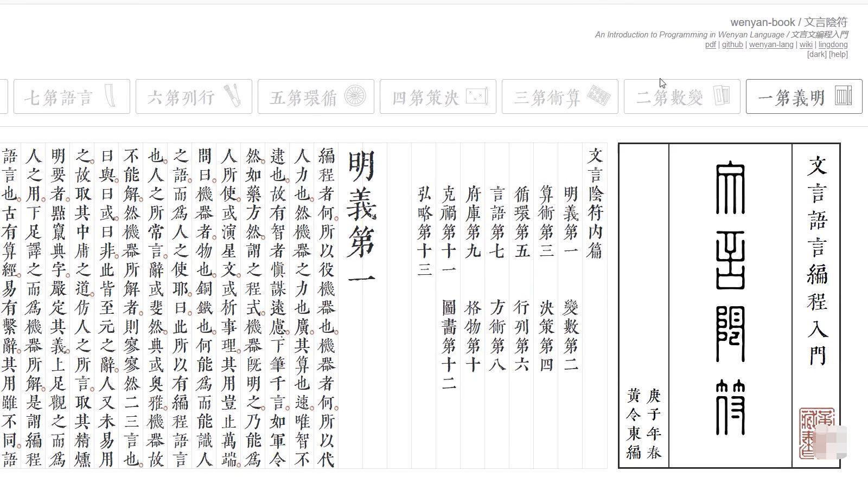The height and width of the screenshot is (478, 868).
Task: Select the 三第術算 chapter tab
Action: pos(560,96)
